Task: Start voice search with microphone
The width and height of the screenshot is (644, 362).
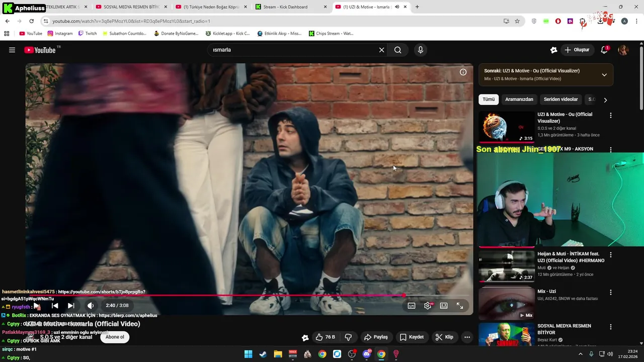Action: pyautogui.click(x=421, y=50)
